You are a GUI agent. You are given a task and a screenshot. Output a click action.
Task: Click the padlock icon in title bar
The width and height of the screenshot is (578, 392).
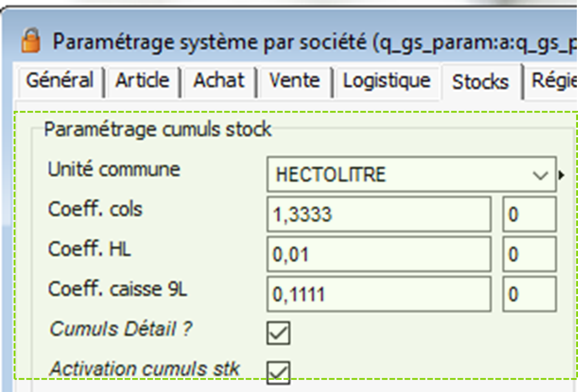coord(31,40)
